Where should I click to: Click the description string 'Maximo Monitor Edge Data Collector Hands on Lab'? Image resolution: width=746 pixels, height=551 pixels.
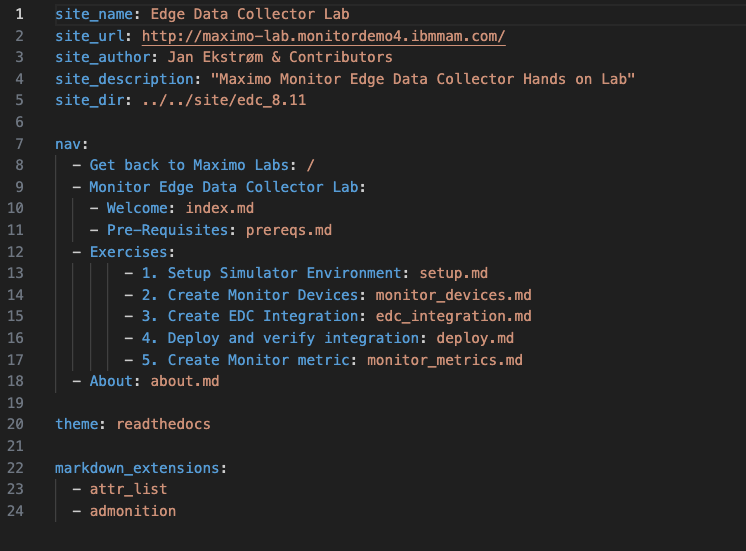[x=422, y=79]
